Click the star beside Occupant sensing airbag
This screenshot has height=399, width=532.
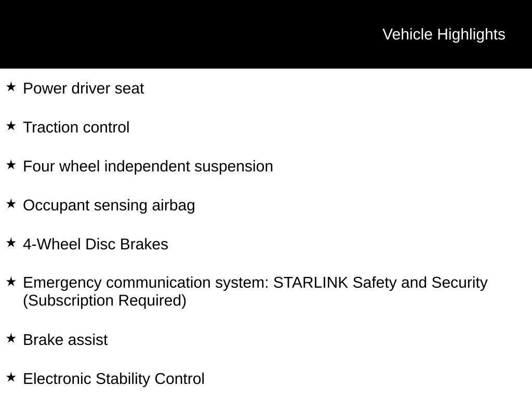pos(11,204)
